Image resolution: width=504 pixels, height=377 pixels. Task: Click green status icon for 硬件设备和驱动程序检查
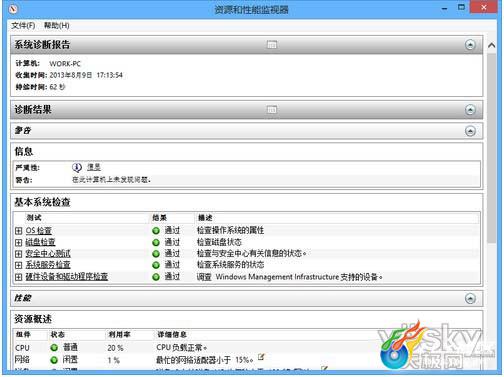click(x=156, y=277)
